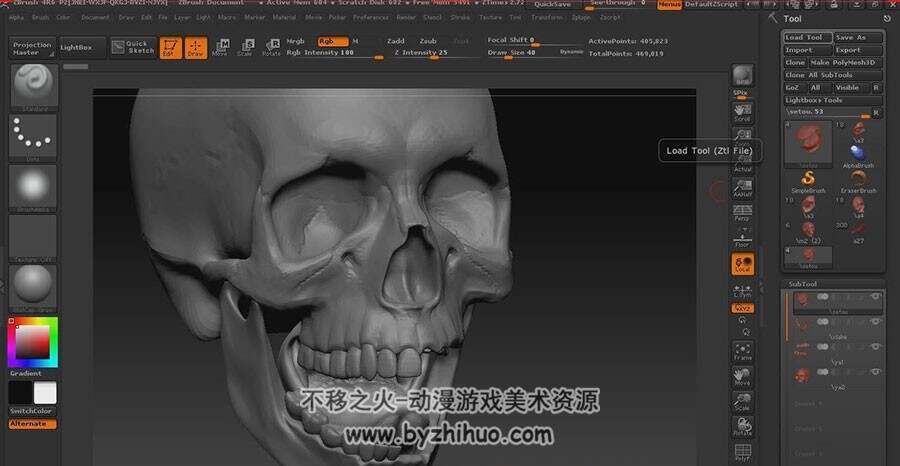Viewport: 900px width, 466px height.
Task: Click the BPR render button
Action: point(743,75)
